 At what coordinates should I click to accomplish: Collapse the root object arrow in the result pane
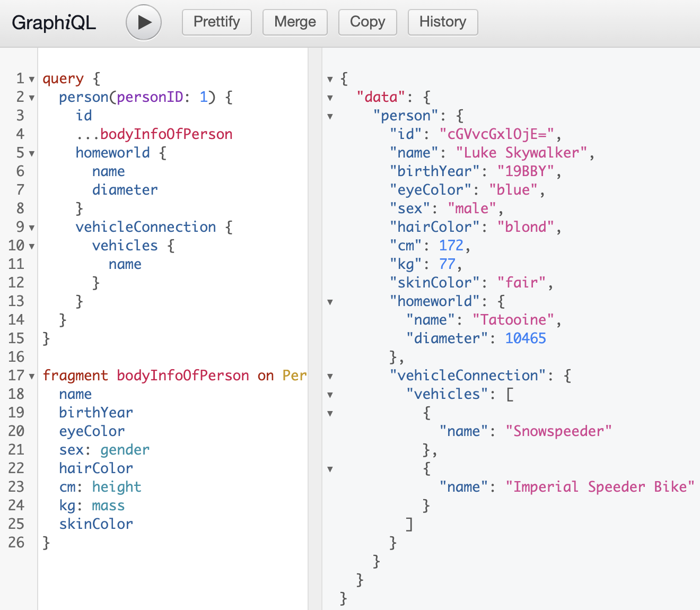(x=330, y=80)
